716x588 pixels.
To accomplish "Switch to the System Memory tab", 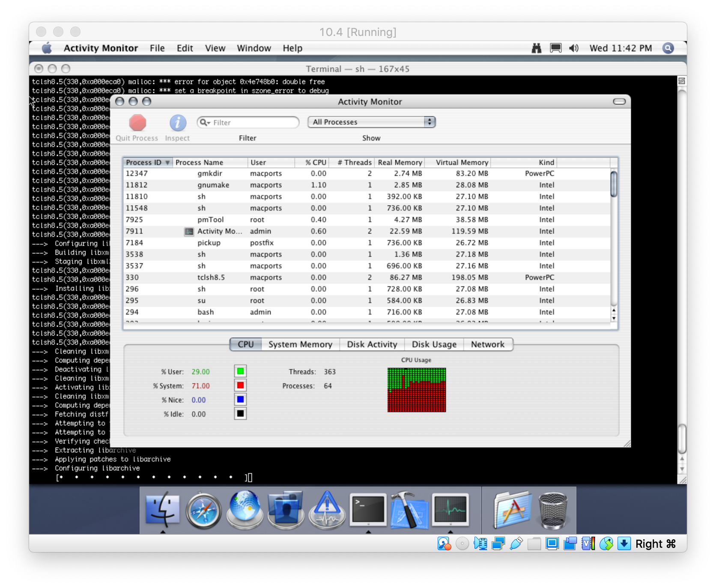I will (300, 344).
